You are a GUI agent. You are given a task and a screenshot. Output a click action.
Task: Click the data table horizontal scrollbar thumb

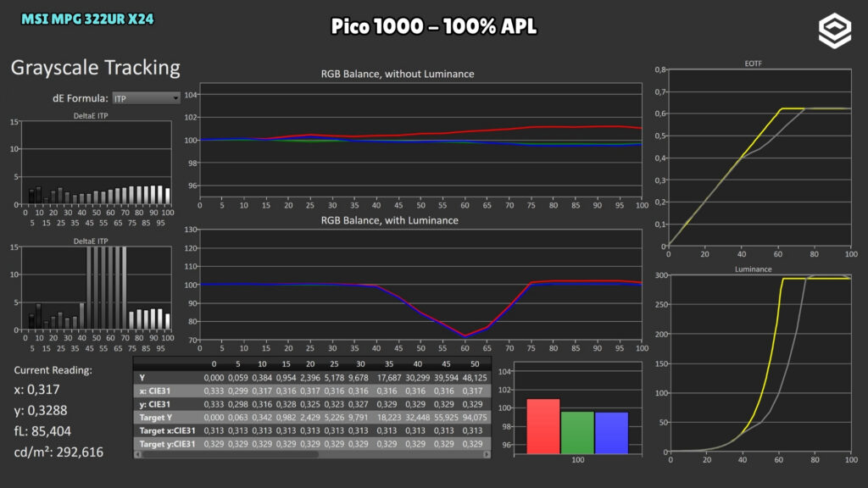coord(231,454)
